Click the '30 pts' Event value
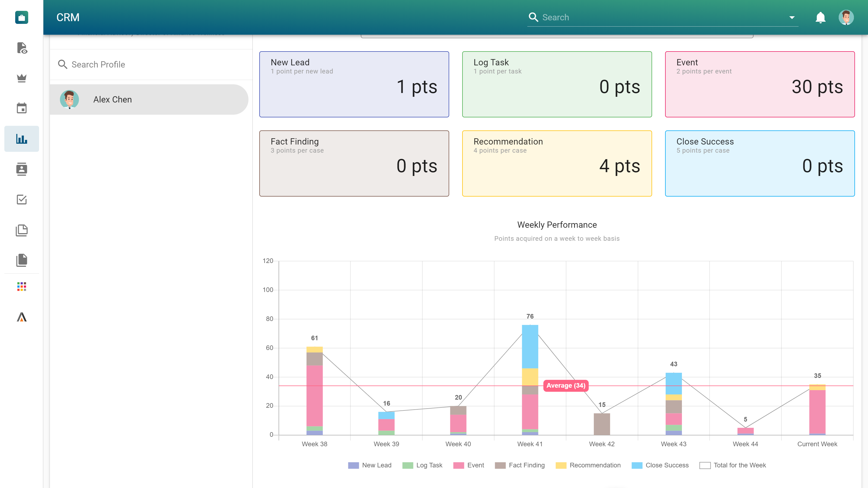This screenshot has width=868, height=488. click(x=817, y=87)
